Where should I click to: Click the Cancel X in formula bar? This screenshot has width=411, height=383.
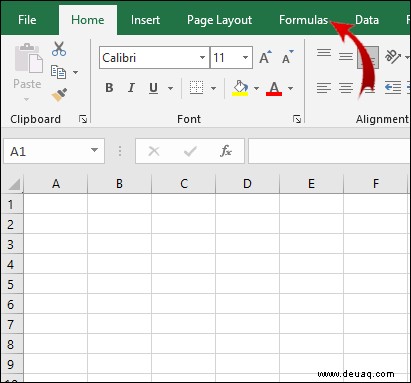tap(154, 151)
